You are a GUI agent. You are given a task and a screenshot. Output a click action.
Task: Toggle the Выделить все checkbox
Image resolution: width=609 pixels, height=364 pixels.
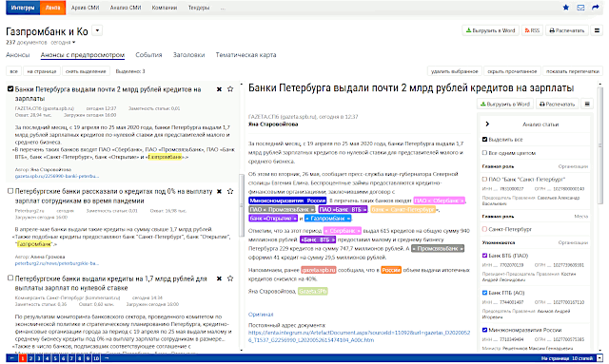(484, 139)
